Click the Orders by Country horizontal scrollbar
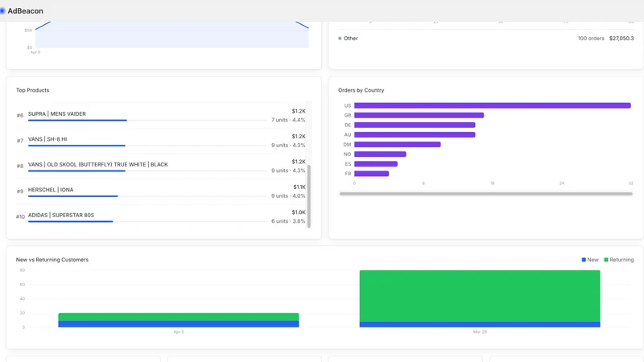Viewport: 644px width, 362px height. tap(486, 194)
